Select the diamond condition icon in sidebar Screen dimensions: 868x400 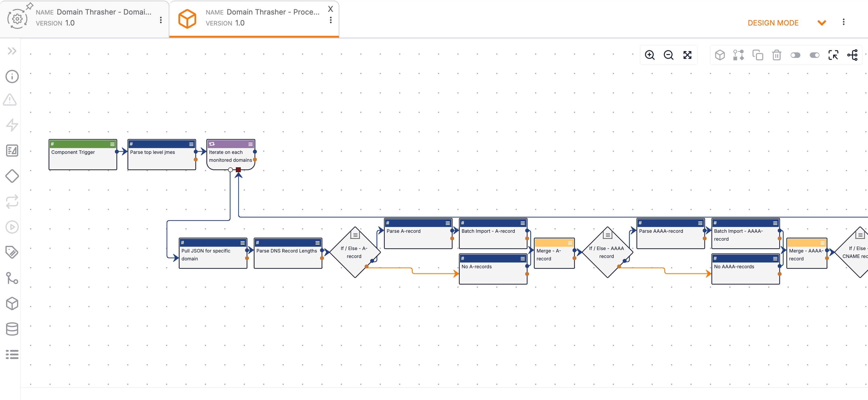point(12,176)
